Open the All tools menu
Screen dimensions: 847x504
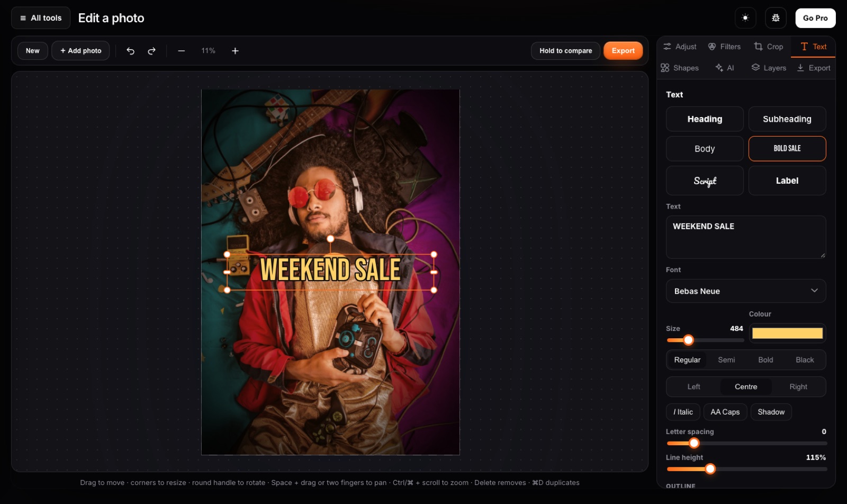41,18
